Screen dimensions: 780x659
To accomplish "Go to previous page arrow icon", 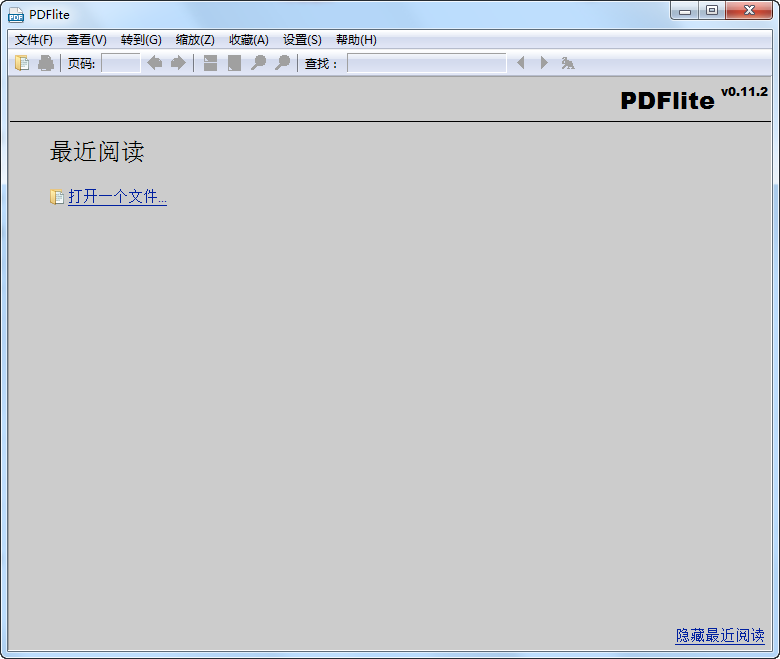I will coord(155,63).
